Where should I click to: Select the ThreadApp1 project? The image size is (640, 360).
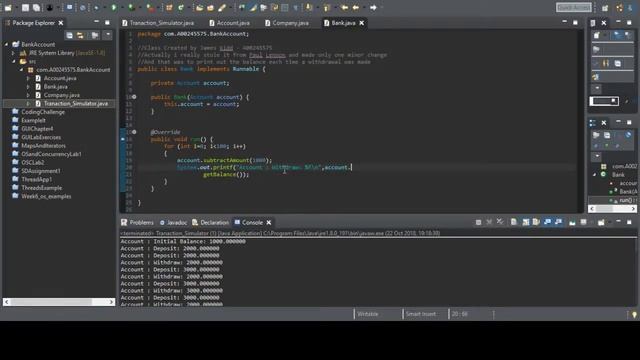pyautogui.click(x=37, y=179)
